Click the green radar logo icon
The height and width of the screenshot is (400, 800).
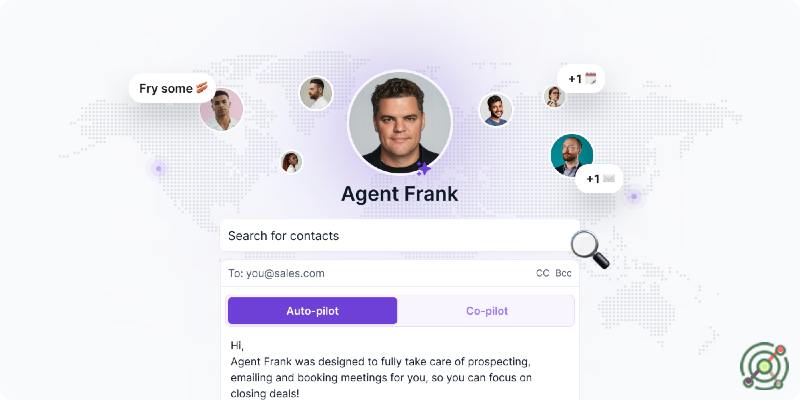[764, 366]
